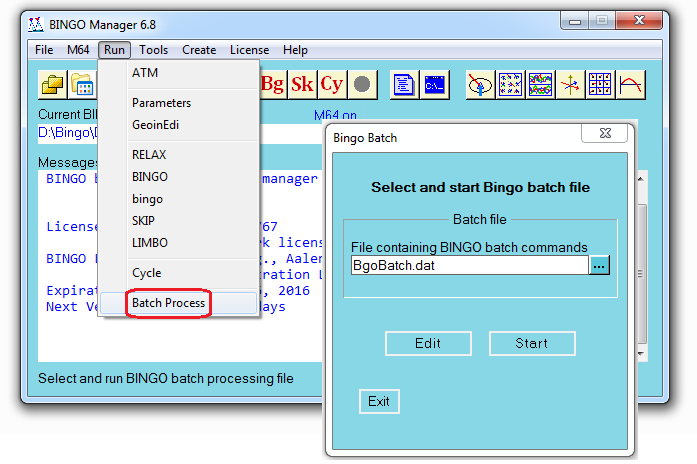697x464 pixels.
Task: Click the red curve graph icon
Action: (x=630, y=84)
